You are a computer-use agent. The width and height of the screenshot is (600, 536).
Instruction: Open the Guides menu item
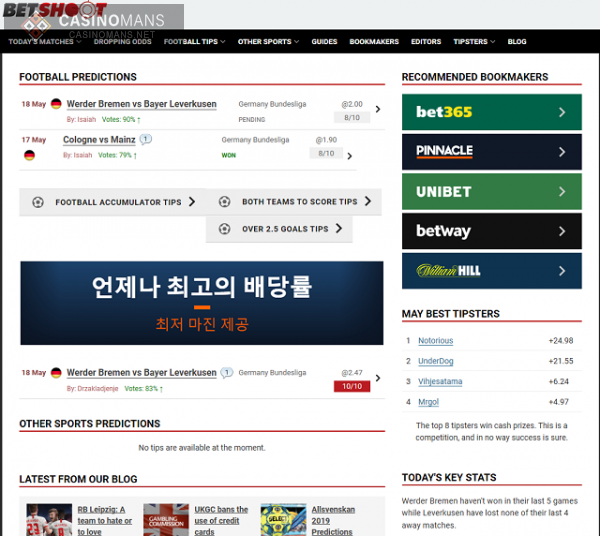tap(324, 41)
